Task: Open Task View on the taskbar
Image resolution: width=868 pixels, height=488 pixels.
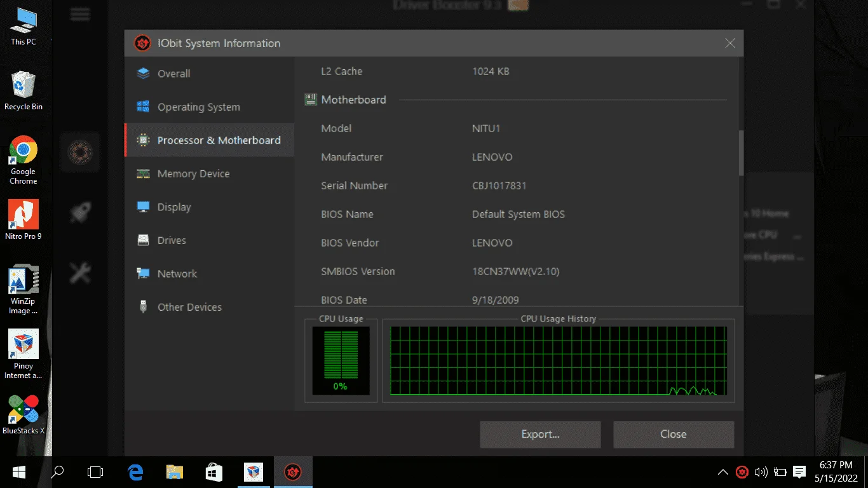Action: [x=95, y=472]
